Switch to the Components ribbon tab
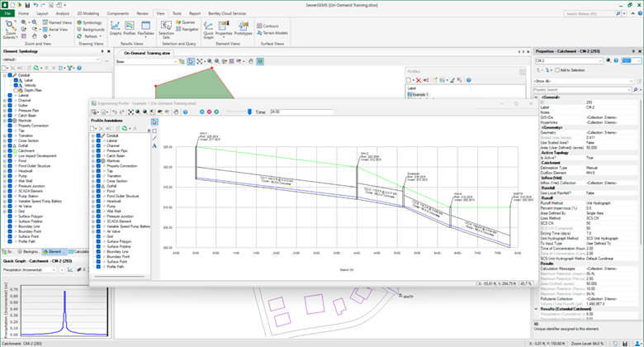 (118, 13)
